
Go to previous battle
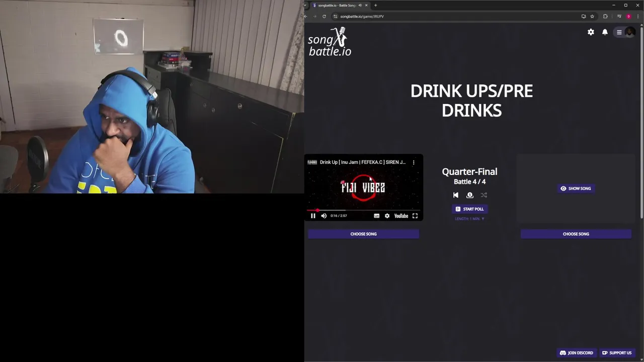456,195
